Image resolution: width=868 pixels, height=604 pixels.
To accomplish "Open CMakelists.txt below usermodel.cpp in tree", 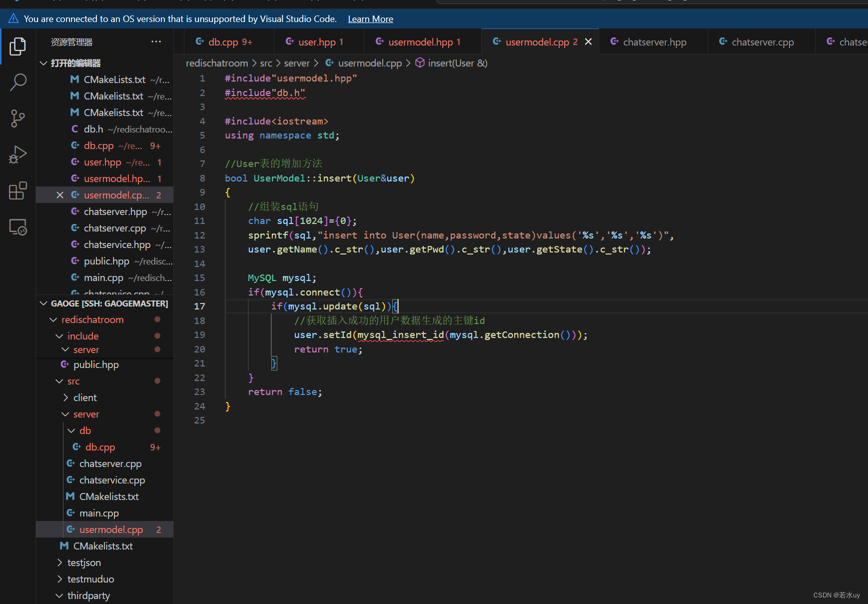I will pyautogui.click(x=105, y=546).
